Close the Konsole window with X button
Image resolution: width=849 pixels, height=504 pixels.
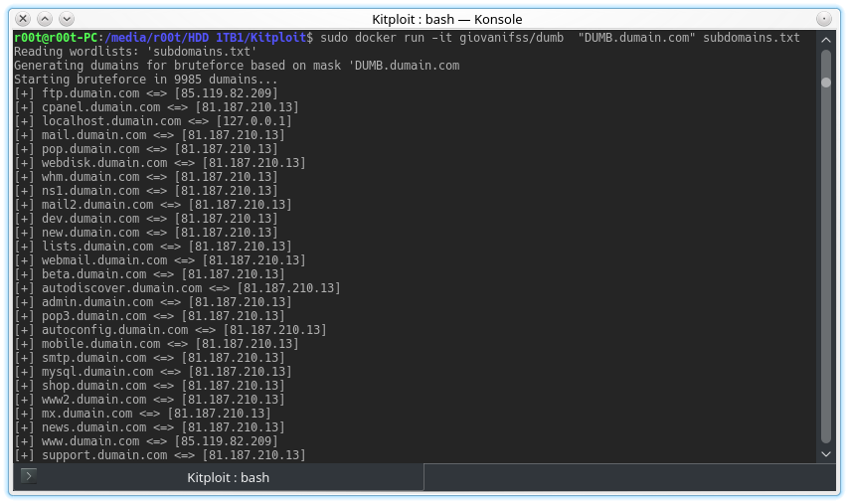(23, 19)
